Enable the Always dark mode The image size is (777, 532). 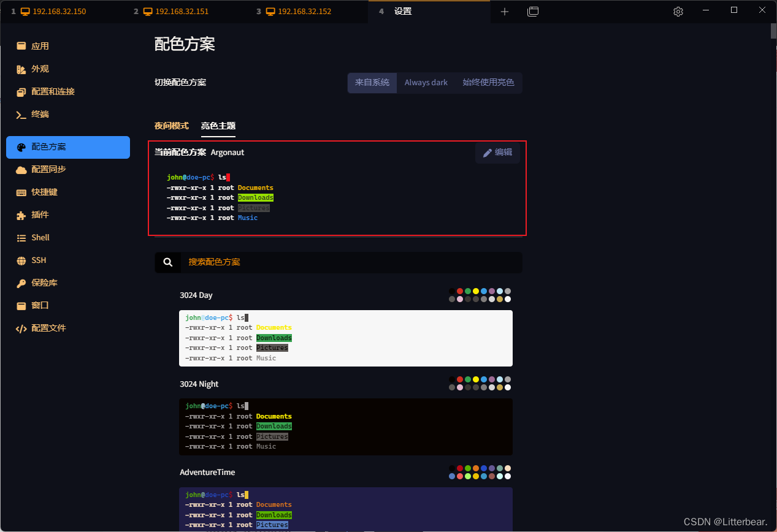(x=426, y=82)
